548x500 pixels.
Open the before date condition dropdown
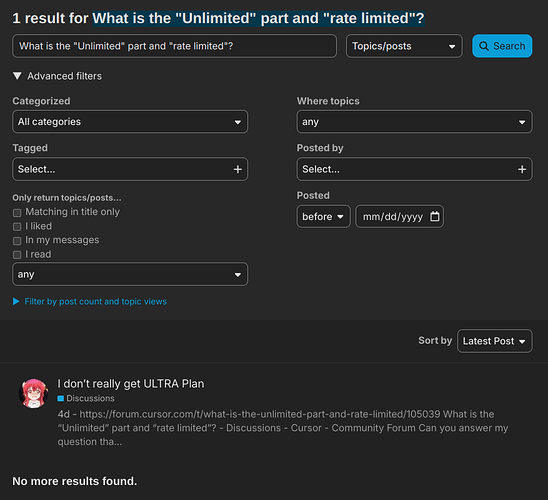323,216
